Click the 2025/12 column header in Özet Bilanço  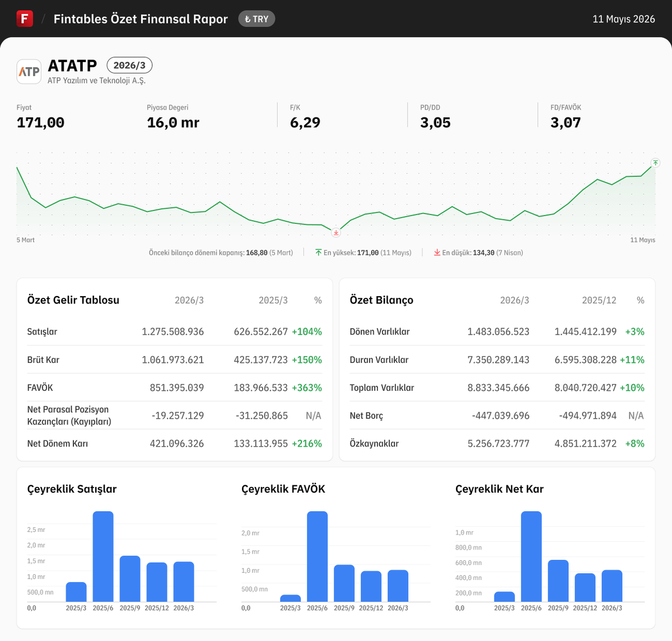[x=599, y=301]
